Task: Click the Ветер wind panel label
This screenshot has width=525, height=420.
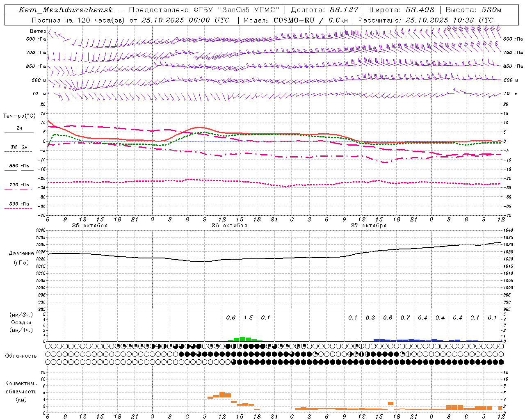Action: (38, 31)
